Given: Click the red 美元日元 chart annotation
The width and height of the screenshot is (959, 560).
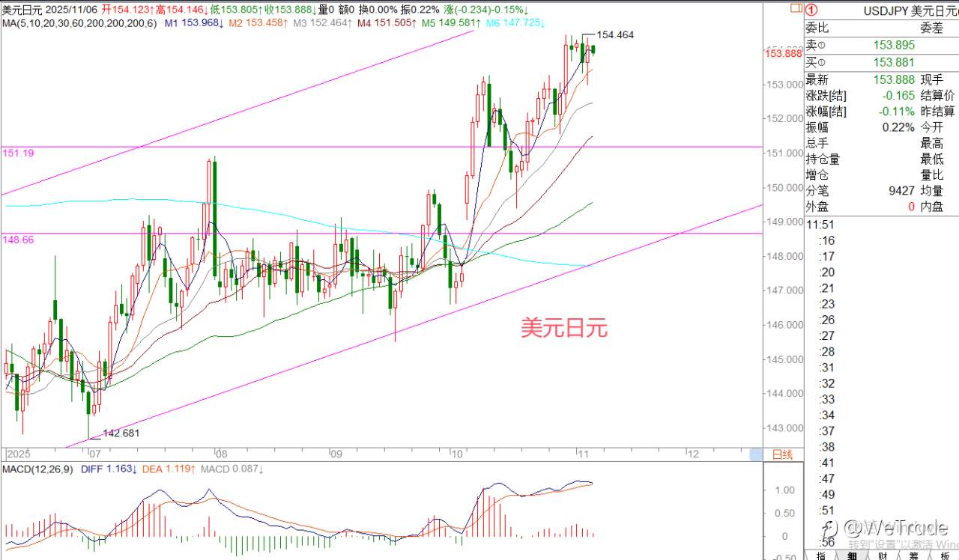Looking at the screenshot, I should coord(564,327).
